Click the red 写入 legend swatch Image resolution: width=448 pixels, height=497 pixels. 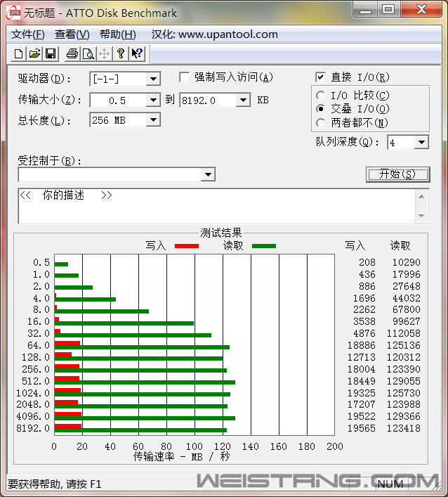click(x=187, y=246)
